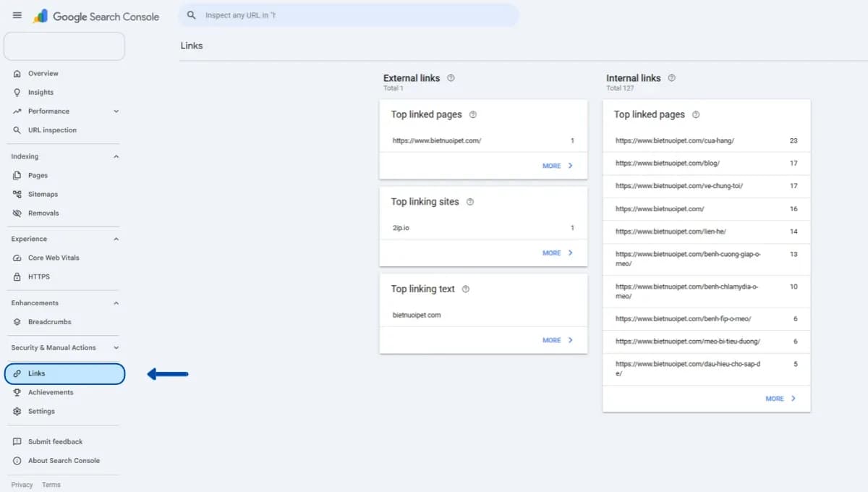The image size is (868, 492).
Task: Click MORE under internal Top linked pages
Action: pos(780,399)
